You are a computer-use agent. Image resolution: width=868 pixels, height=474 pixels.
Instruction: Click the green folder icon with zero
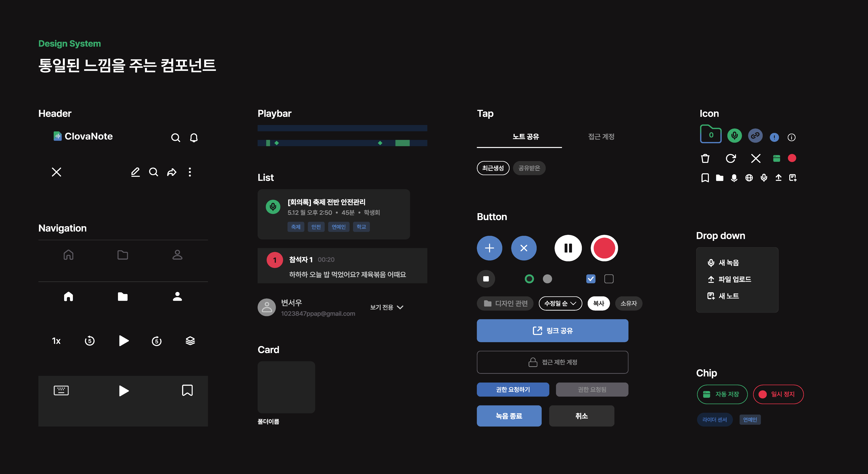pos(711,134)
